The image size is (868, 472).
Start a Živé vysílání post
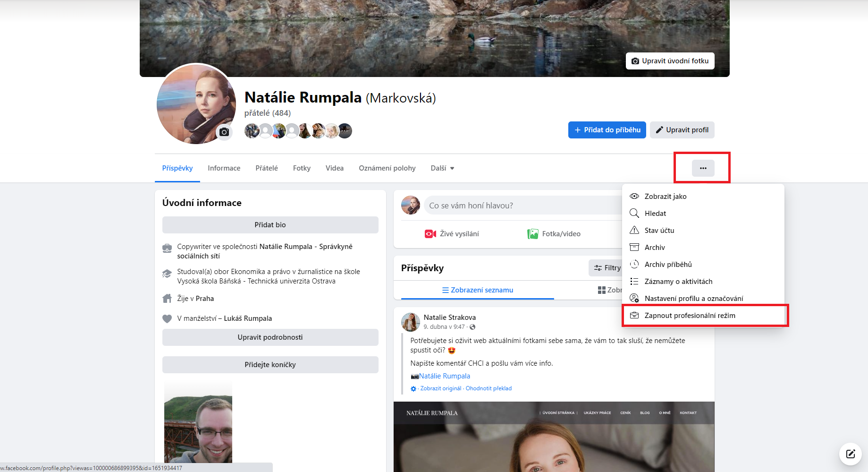click(452, 234)
